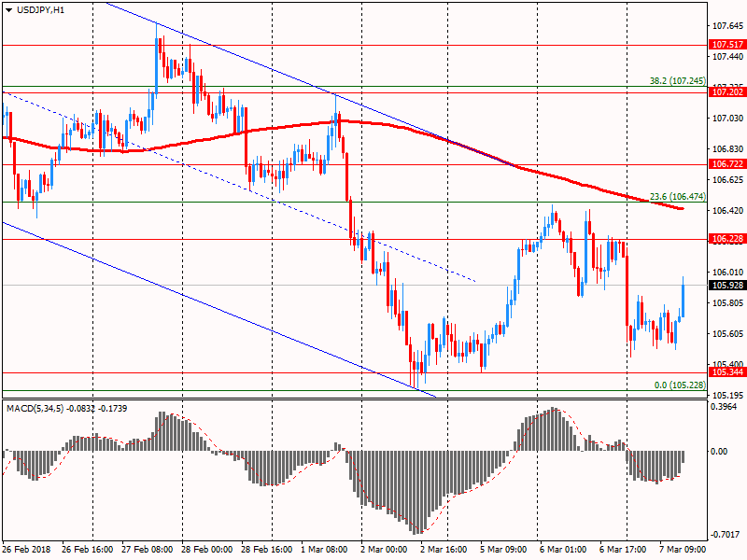
Task: Click the 6 Mar 01:00 time label
Action: (563, 550)
